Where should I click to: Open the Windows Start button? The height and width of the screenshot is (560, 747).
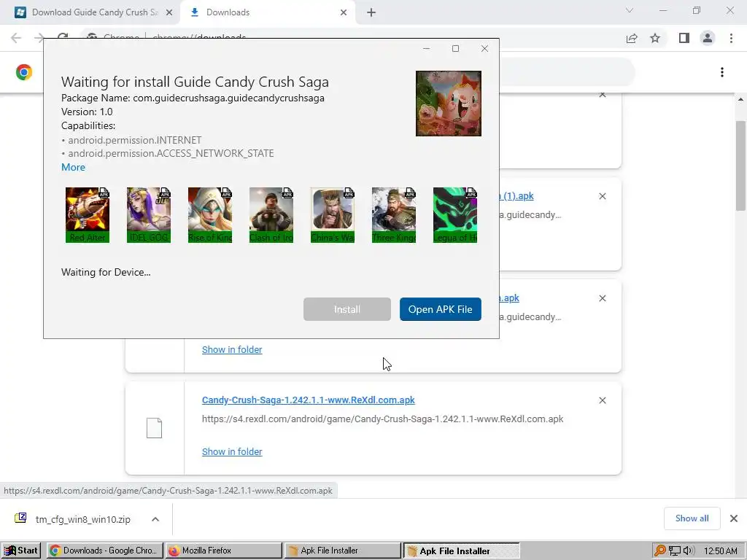click(20, 551)
